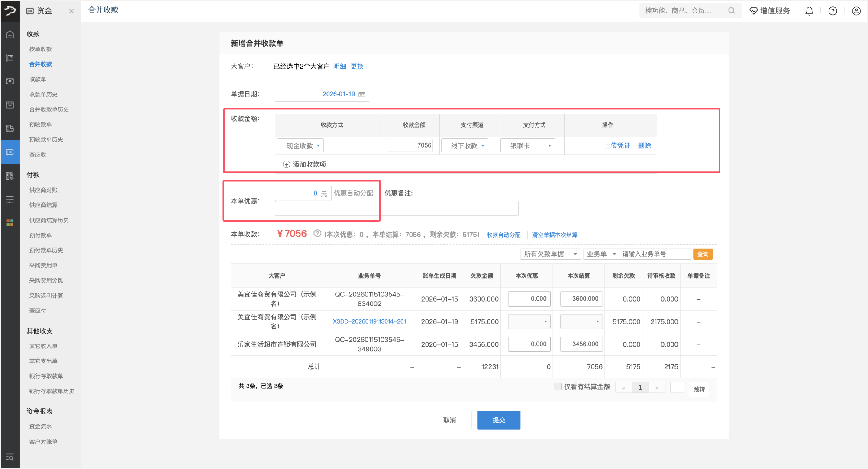Viewport: 868px width, 469px height.
Task: Click the 优惠备注 text input field
Action: tap(450, 209)
